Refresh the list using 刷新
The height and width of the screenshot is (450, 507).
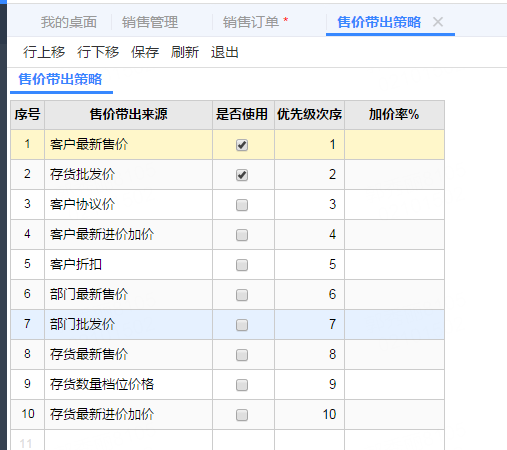185,52
